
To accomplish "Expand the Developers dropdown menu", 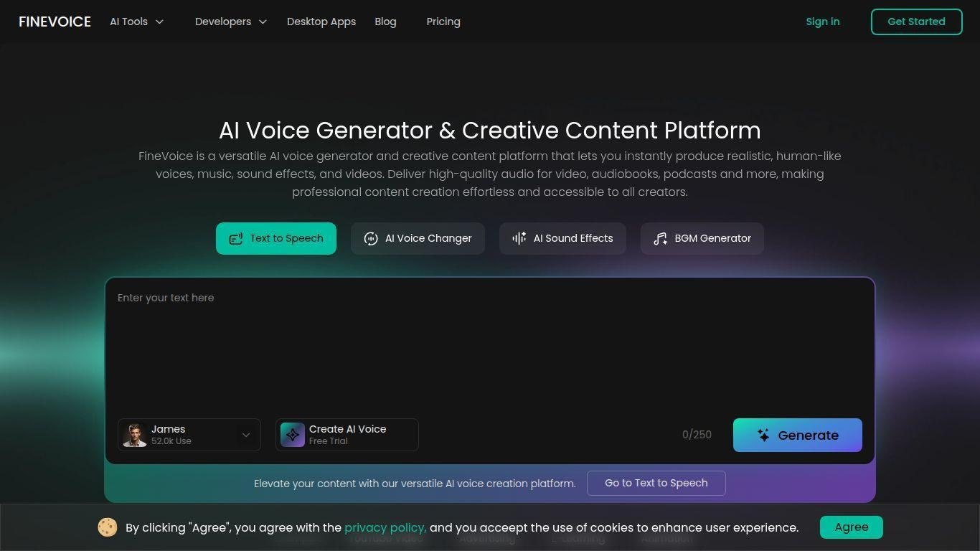I will point(231,22).
